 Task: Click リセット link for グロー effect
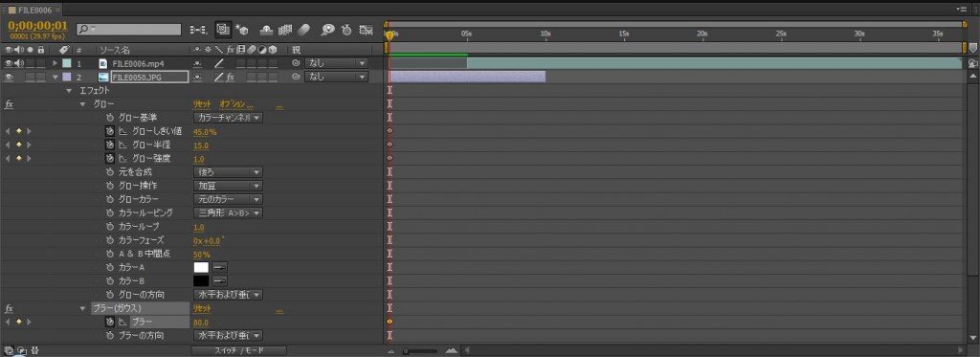pos(202,104)
